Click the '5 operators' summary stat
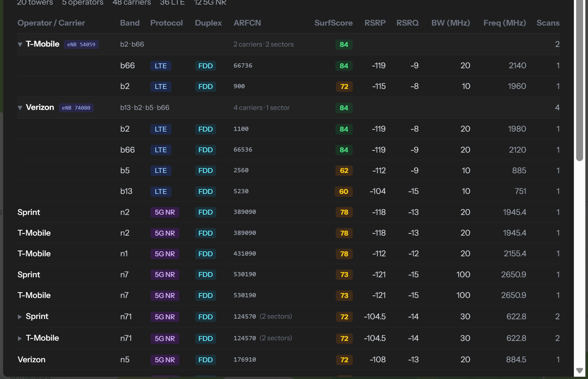 coord(83,3)
